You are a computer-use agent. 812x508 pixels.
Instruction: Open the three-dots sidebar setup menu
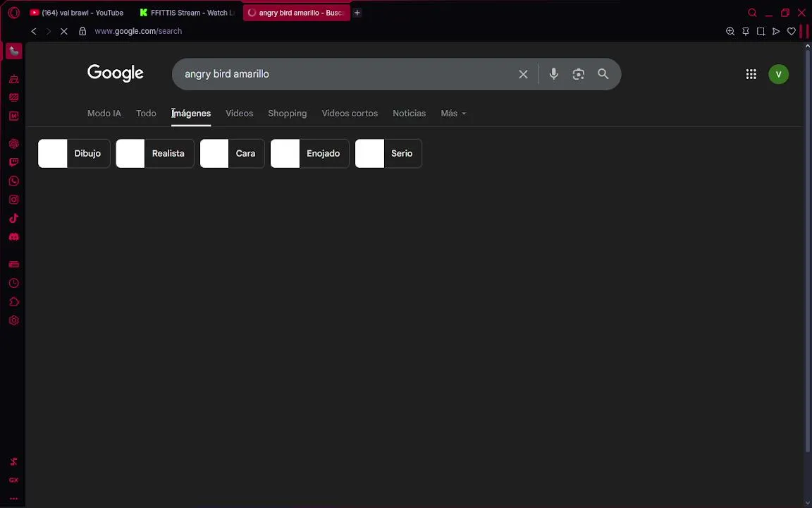pyautogui.click(x=14, y=499)
